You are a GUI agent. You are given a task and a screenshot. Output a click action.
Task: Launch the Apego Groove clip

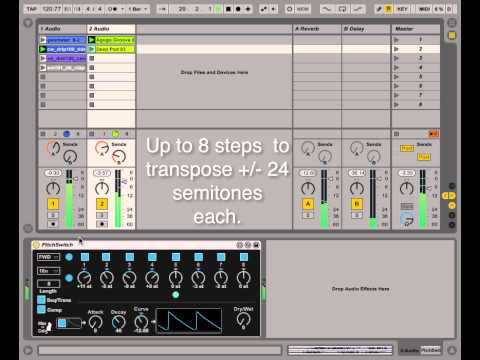(91, 40)
